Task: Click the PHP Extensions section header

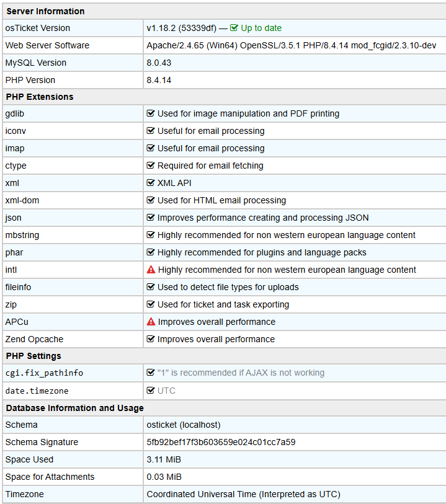Action: coord(40,97)
